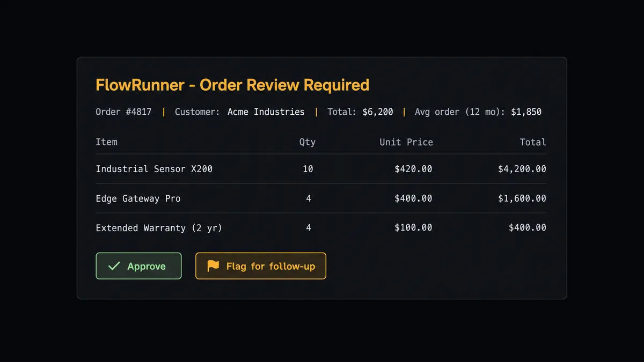Click the $420.00 unit price cell
Screen dimensions: 644x362
(x=413, y=169)
